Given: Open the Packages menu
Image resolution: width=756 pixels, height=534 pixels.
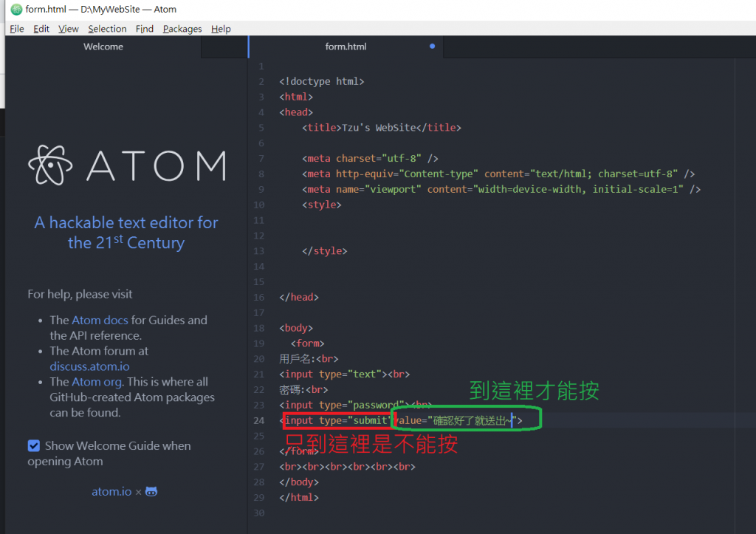Looking at the screenshot, I should [x=182, y=29].
